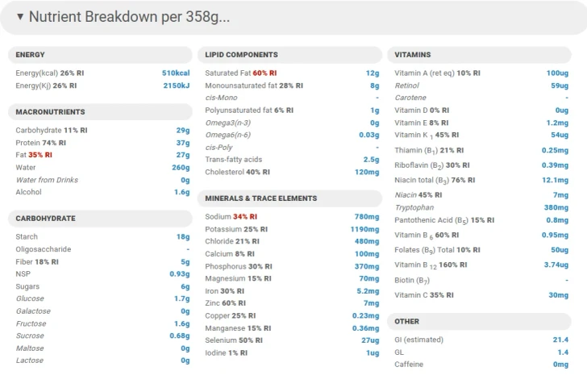Click the Cholesterol 120mg value
This screenshot has height=392, width=587.
(367, 173)
